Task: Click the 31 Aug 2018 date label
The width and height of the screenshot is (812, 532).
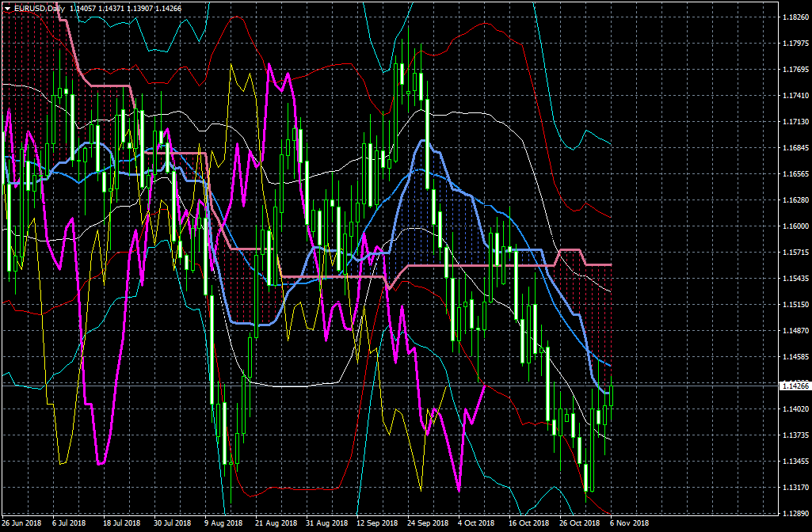Action: point(326,523)
